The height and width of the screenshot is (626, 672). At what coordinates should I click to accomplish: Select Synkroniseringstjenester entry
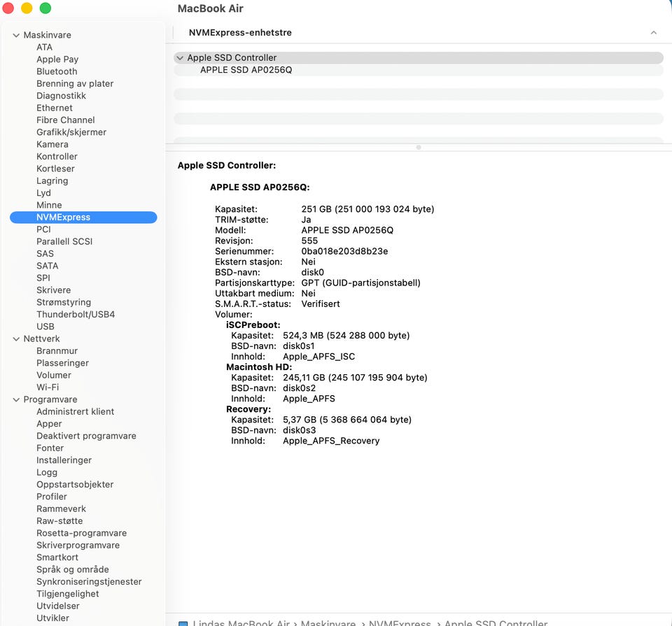pos(89,582)
